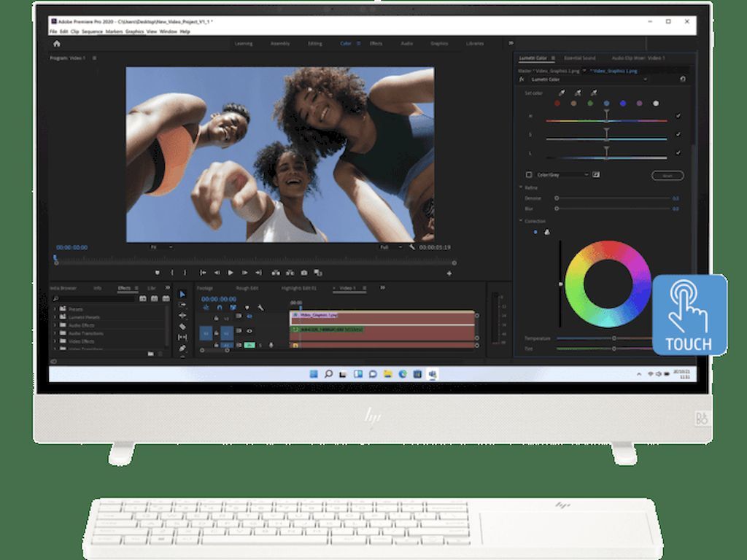The height and width of the screenshot is (560, 747).
Task: Collapse the Refine section
Action: [x=521, y=187]
